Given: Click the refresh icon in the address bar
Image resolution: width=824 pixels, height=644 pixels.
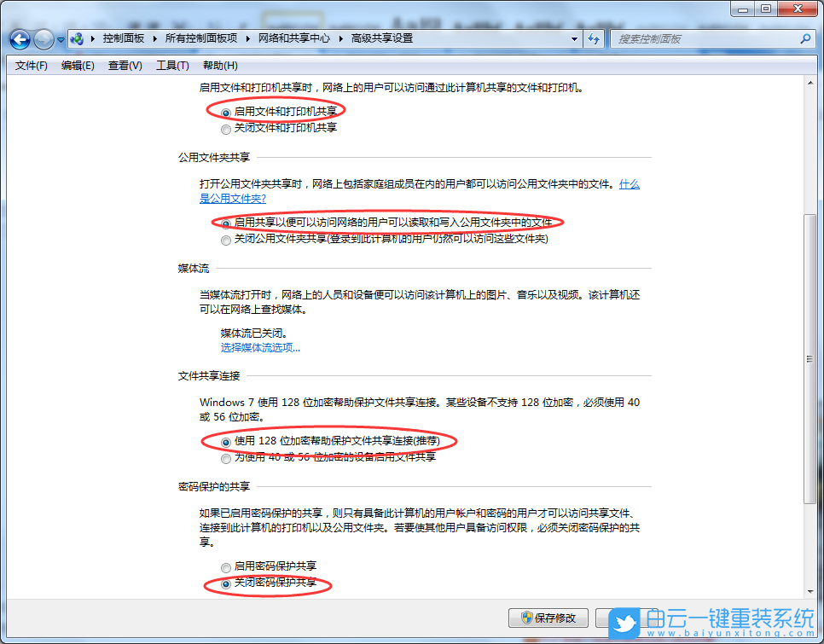Looking at the screenshot, I should point(594,39).
